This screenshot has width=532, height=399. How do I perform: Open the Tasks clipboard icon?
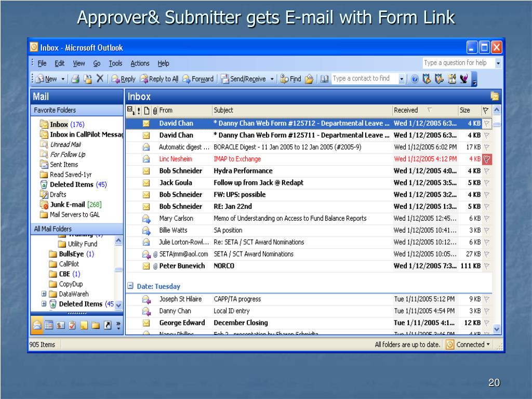coord(72,325)
